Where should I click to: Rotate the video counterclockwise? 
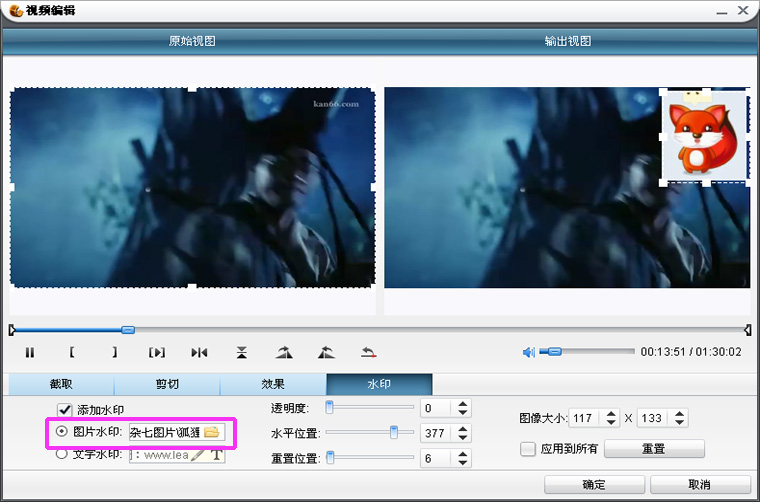click(x=326, y=352)
